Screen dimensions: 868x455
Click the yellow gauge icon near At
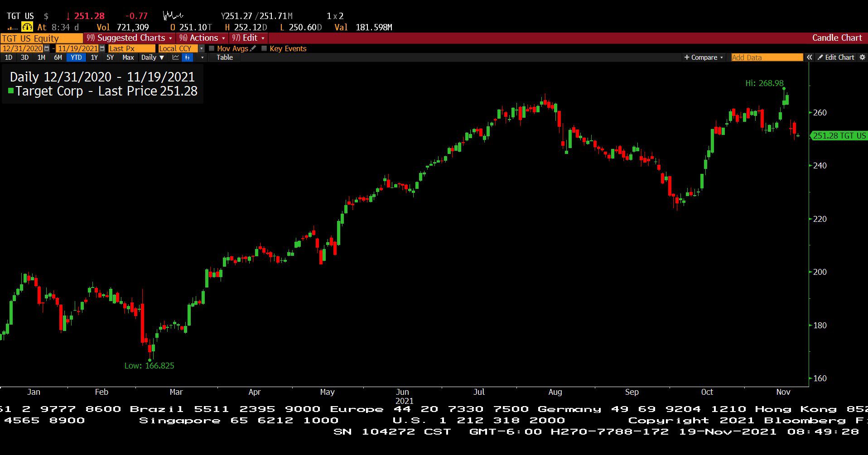27,27
